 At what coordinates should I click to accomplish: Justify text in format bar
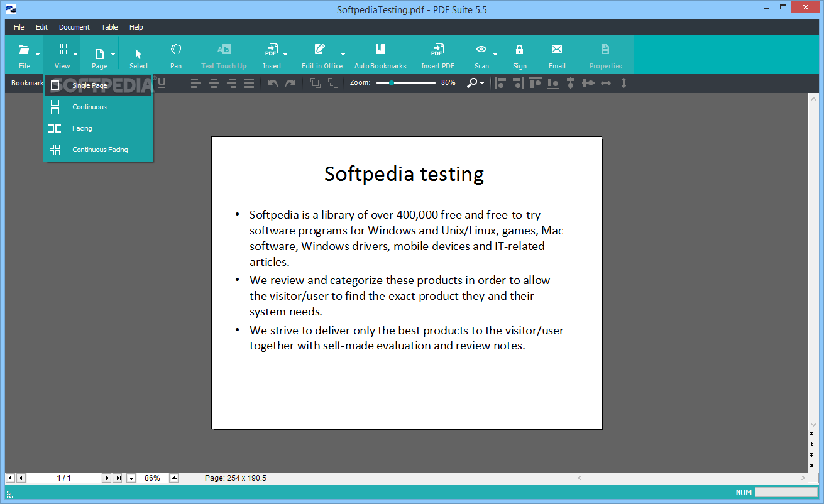pos(250,83)
